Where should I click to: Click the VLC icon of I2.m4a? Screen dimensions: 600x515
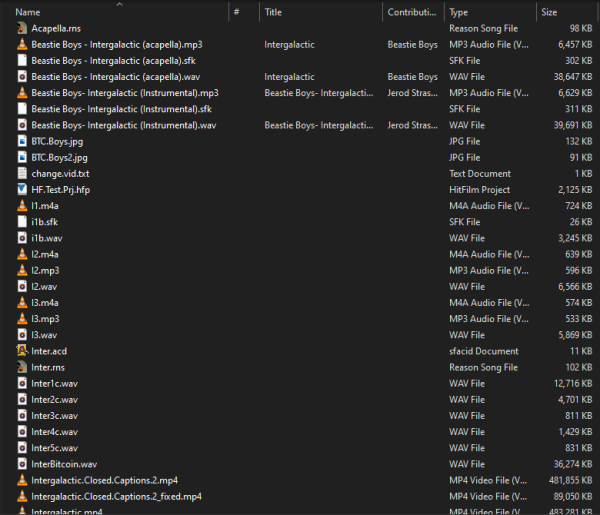pos(22,254)
